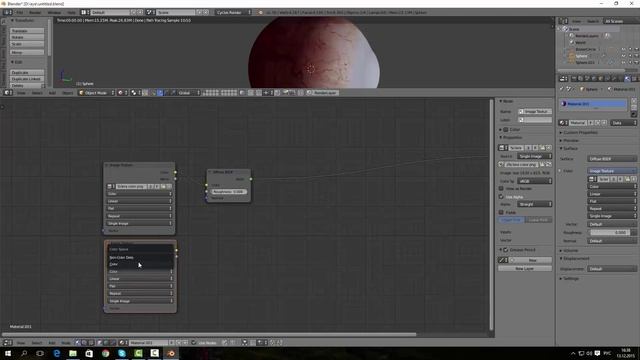Open Skype from taskbar
640x360 pixels.
pyautogui.click(x=122, y=353)
